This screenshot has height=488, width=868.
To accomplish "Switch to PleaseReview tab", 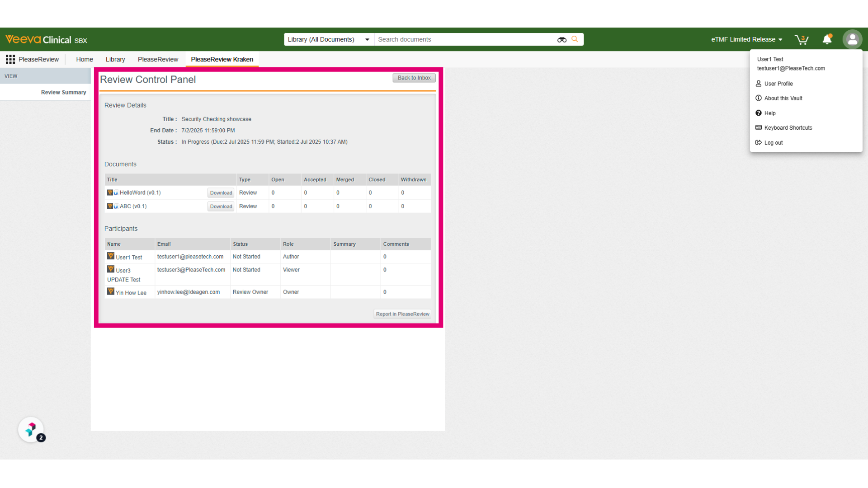I will coord(158,59).
